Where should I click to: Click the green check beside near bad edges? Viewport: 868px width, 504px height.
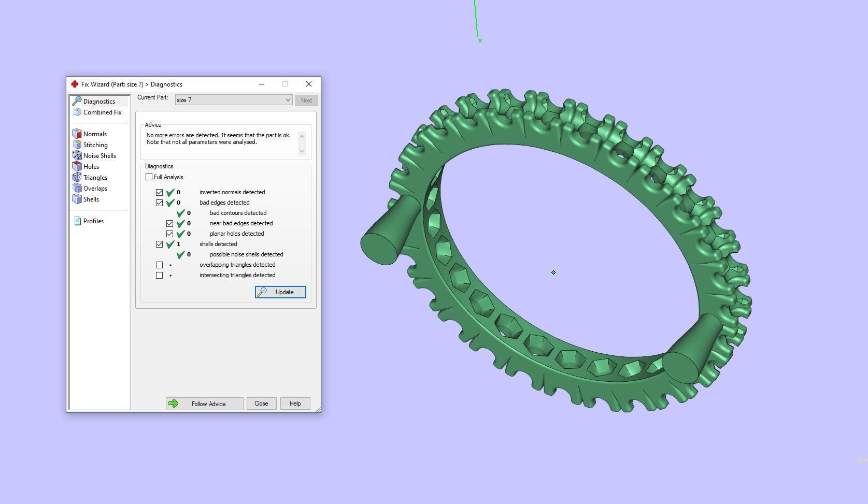pos(180,223)
